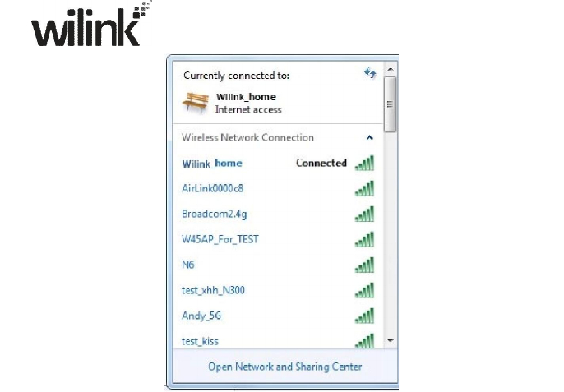Click the wilink logo
The image size is (564, 392).
coord(90,25)
